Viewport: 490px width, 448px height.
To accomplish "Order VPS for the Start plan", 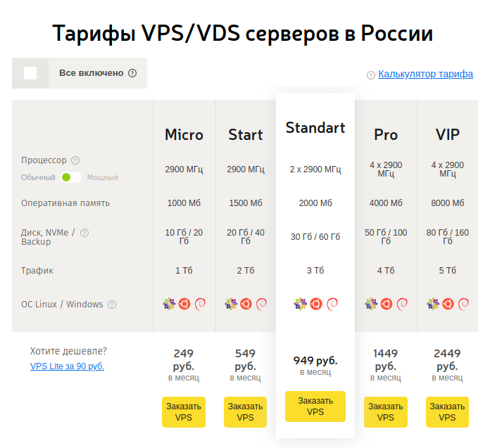I will click(245, 412).
